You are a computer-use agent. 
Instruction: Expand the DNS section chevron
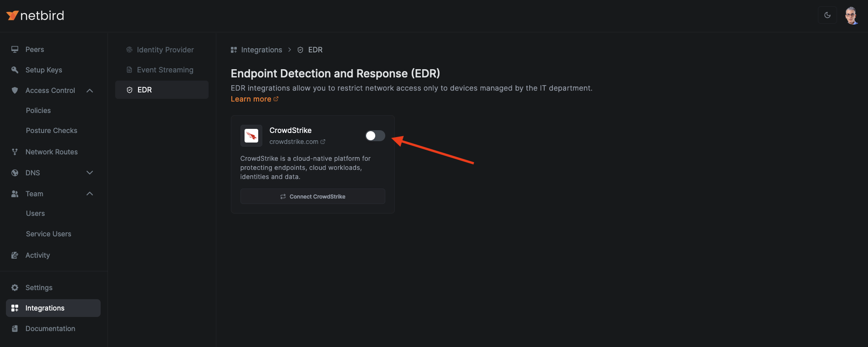(x=90, y=173)
